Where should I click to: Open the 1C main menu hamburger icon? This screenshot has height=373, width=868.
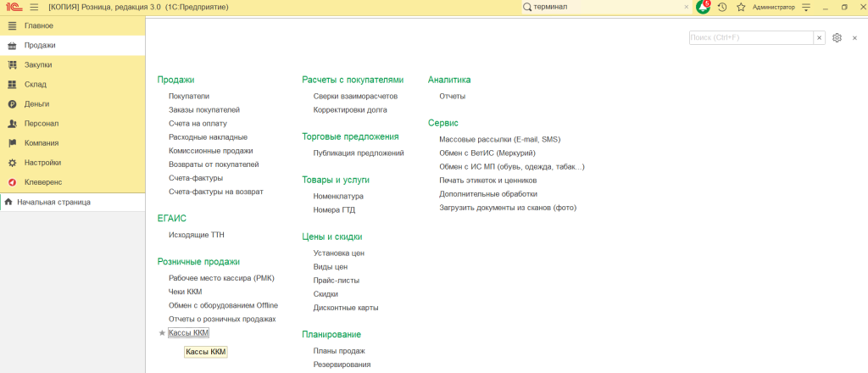coord(34,7)
